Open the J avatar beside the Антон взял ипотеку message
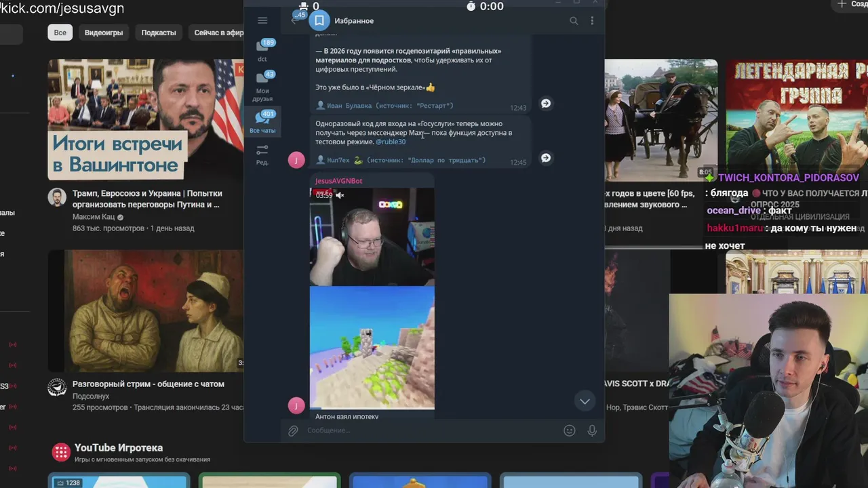868x488 pixels. (x=296, y=405)
